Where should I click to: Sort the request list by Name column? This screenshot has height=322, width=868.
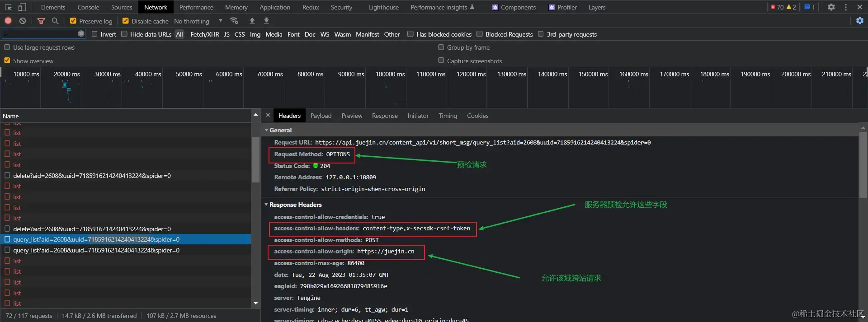[x=126, y=116]
